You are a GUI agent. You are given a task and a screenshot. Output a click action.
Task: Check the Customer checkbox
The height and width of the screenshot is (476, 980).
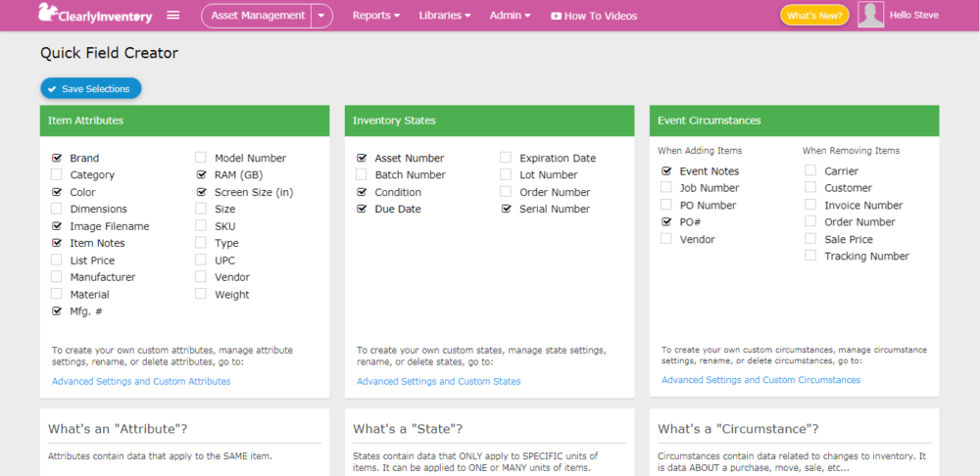point(810,187)
